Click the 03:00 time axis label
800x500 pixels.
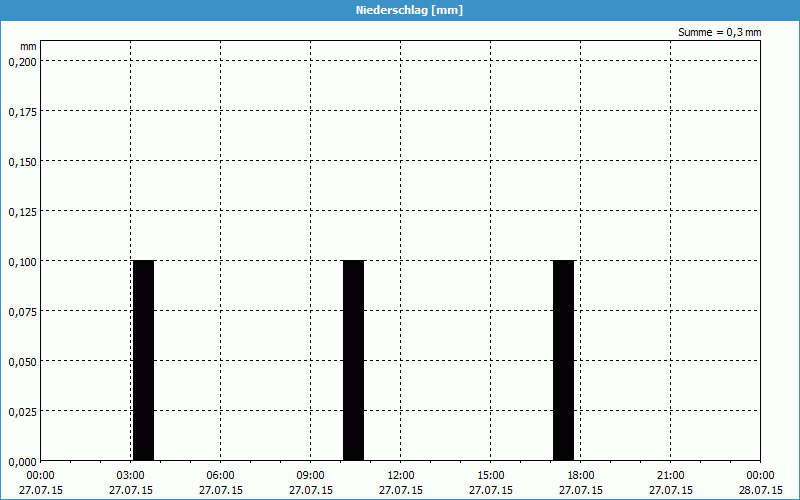(x=131, y=476)
